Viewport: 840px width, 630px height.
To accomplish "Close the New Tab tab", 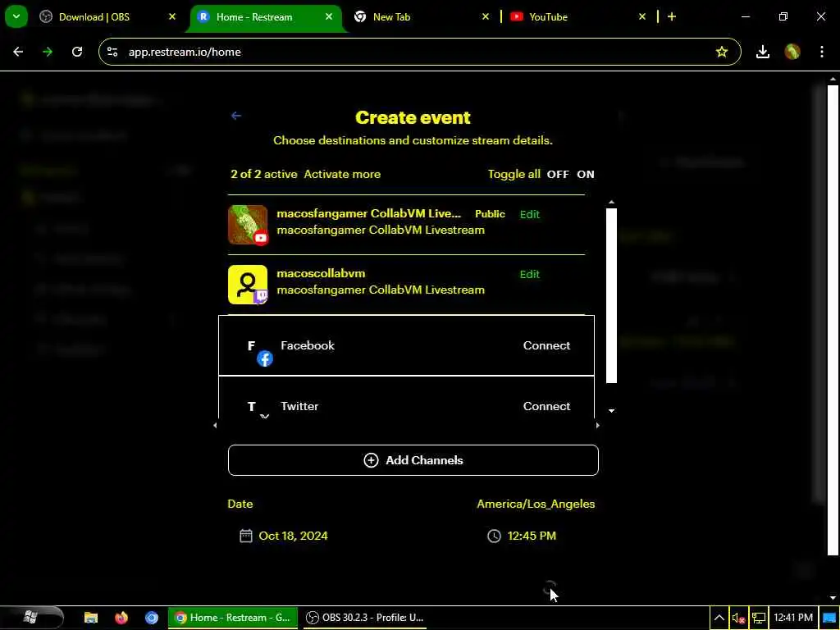I will [486, 16].
